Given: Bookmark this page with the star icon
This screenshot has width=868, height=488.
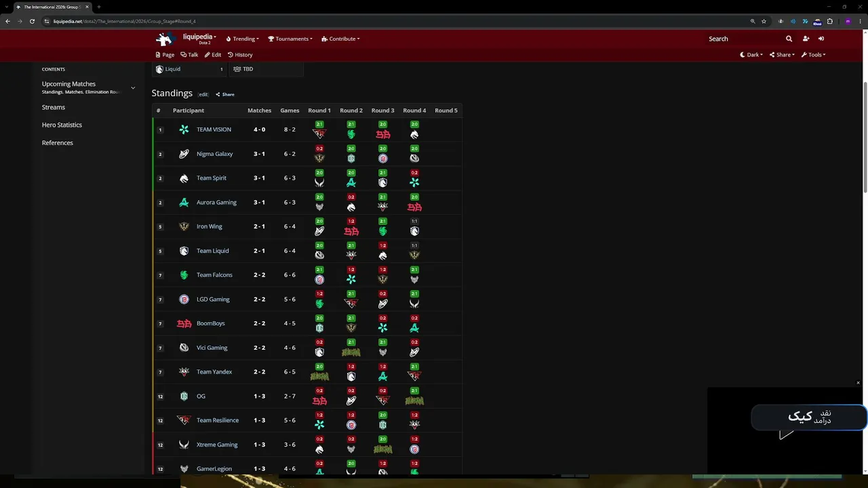Looking at the screenshot, I should 764,21.
